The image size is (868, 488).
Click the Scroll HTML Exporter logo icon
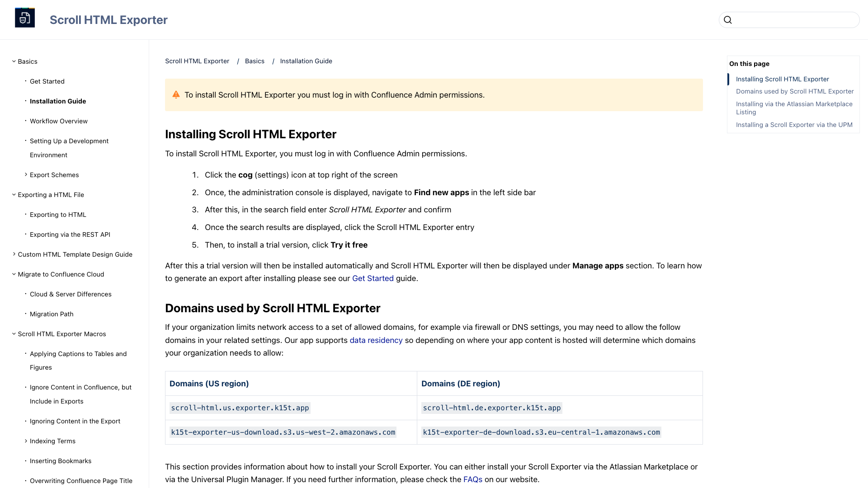coord(24,19)
